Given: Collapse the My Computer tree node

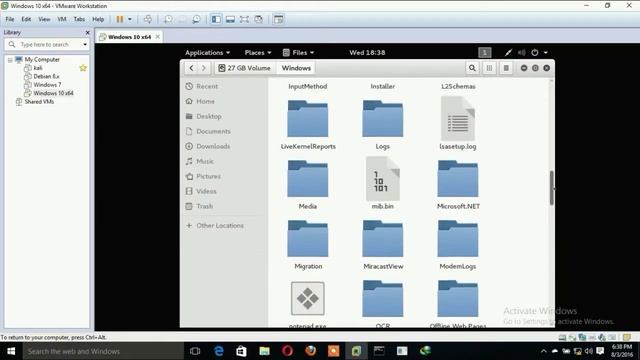Looking at the screenshot, I should tap(10, 60).
